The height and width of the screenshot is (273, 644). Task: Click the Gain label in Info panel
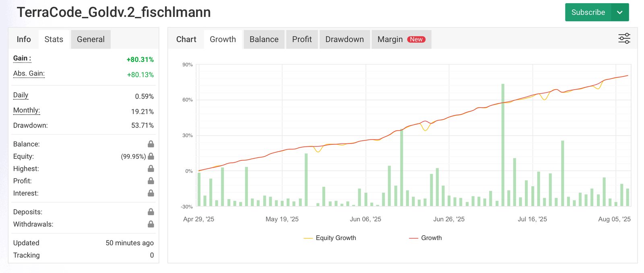(22, 58)
